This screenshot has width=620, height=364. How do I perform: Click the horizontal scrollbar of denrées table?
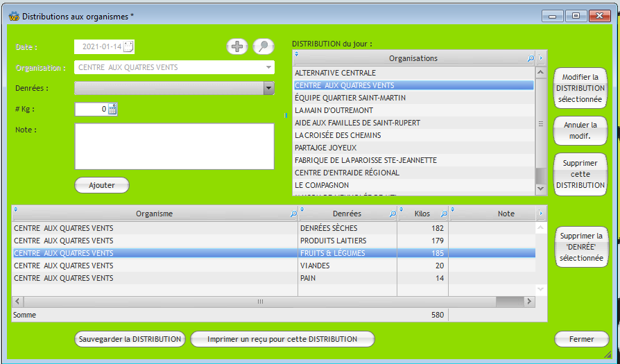(261, 302)
